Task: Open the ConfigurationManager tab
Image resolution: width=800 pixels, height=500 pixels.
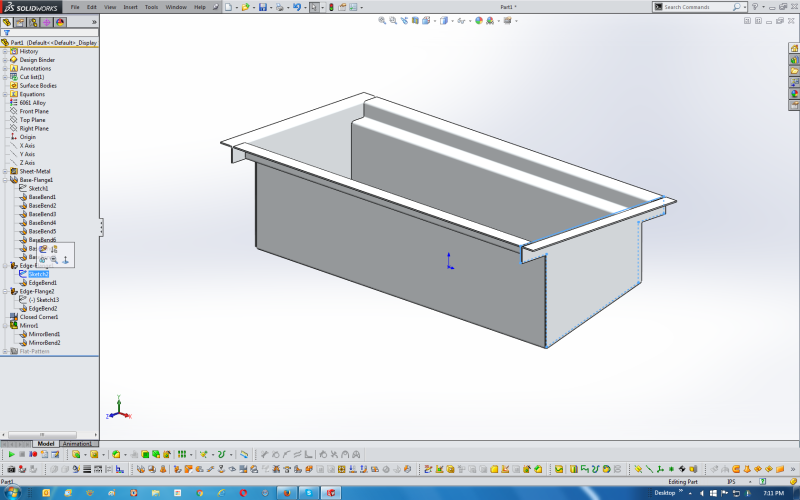Action: 33,22
